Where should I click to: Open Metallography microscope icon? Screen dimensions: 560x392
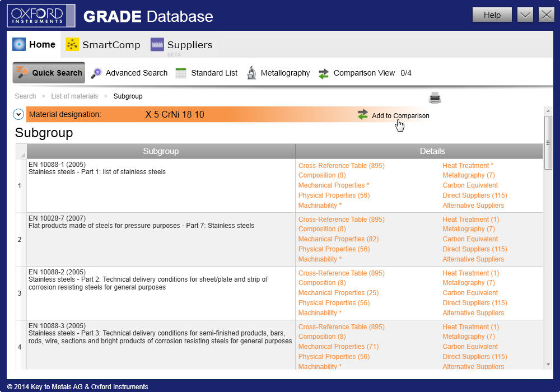[x=251, y=73]
